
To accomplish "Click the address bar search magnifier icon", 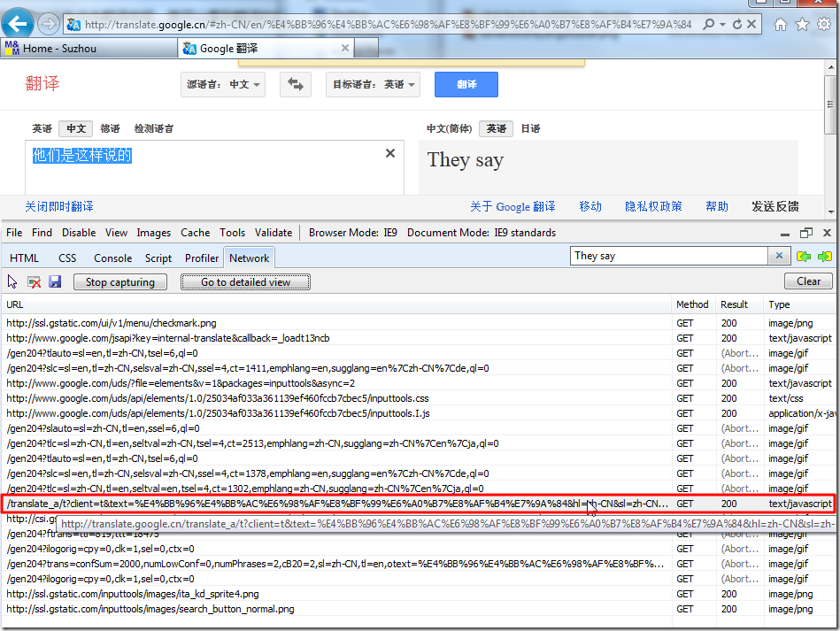I will pos(708,24).
